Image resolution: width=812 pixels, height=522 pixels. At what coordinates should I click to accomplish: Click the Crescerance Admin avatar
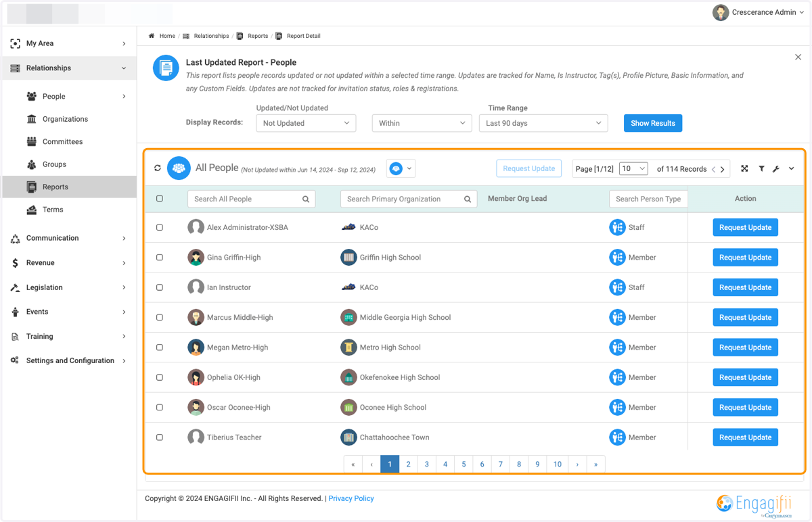[x=721, y=12]
